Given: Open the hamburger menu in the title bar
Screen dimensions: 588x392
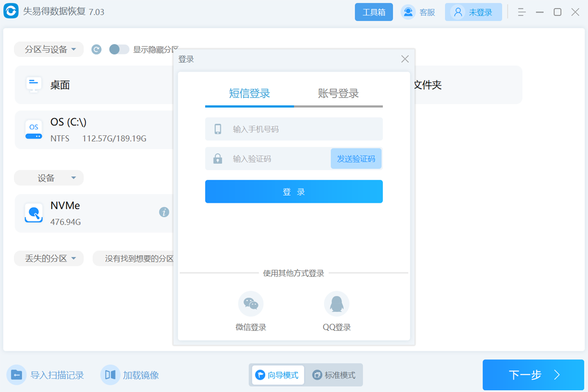Looking at the screenshot, I should [521, 12].
